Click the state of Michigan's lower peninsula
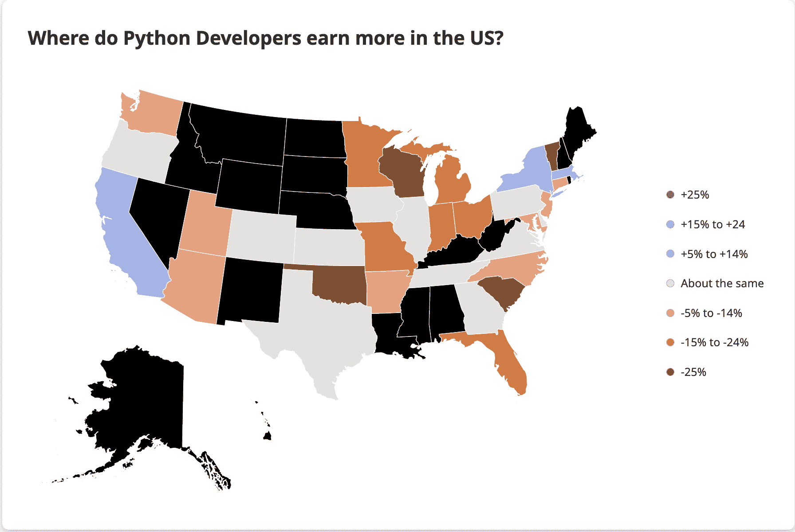795x532 pixels. click(x=453, y=182)
